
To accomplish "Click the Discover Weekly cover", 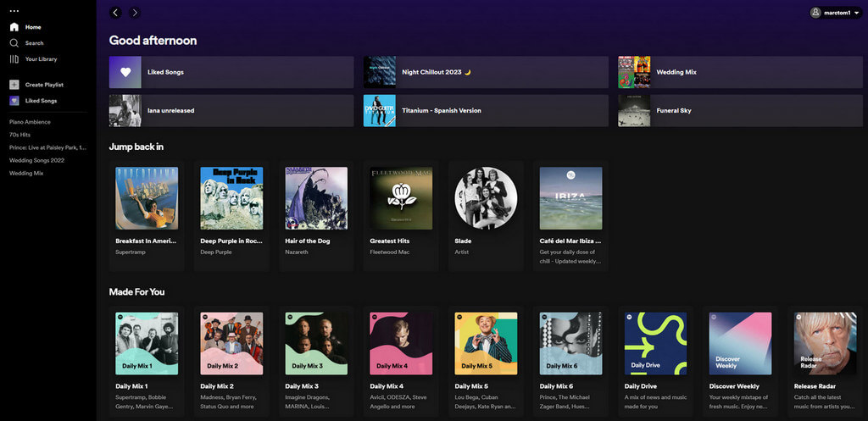I will pos(741,344).
